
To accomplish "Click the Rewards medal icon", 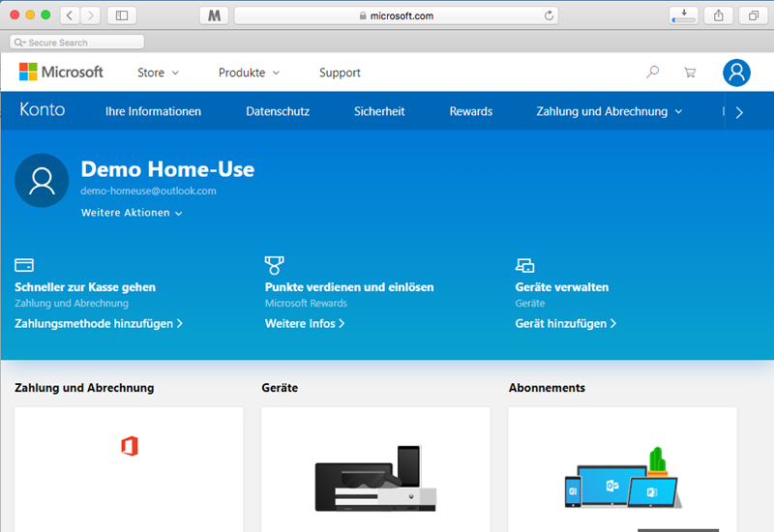I will pos(274,265).
